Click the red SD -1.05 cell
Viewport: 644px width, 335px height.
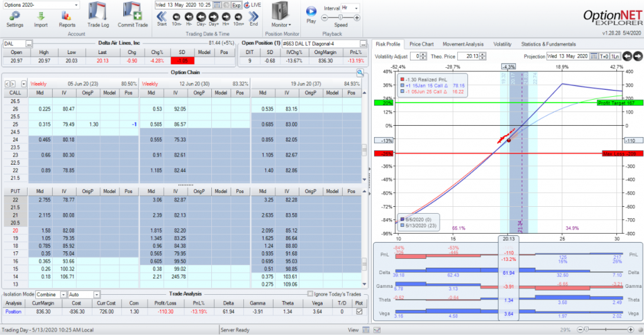pos(182,61)
